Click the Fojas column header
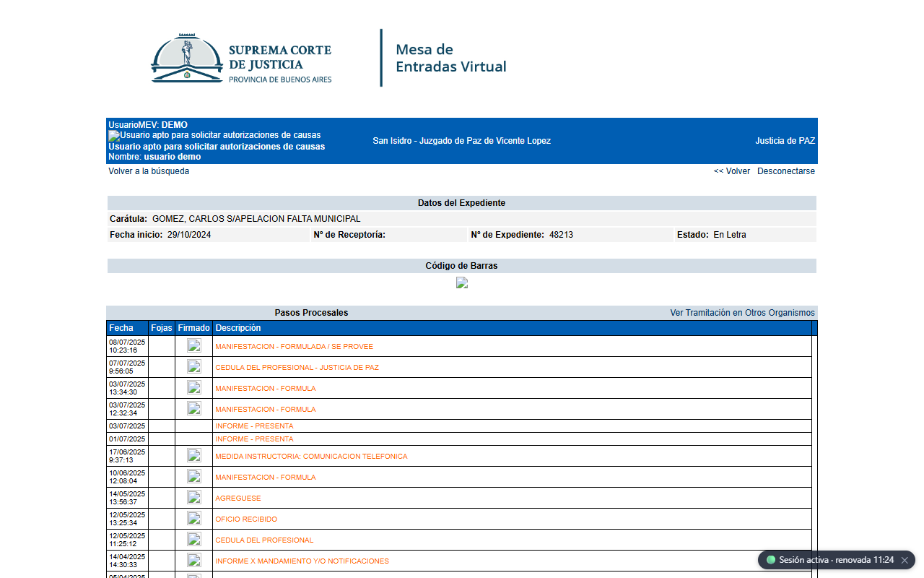The height and width of the screenshot is (578, 924). pos(162,328)
